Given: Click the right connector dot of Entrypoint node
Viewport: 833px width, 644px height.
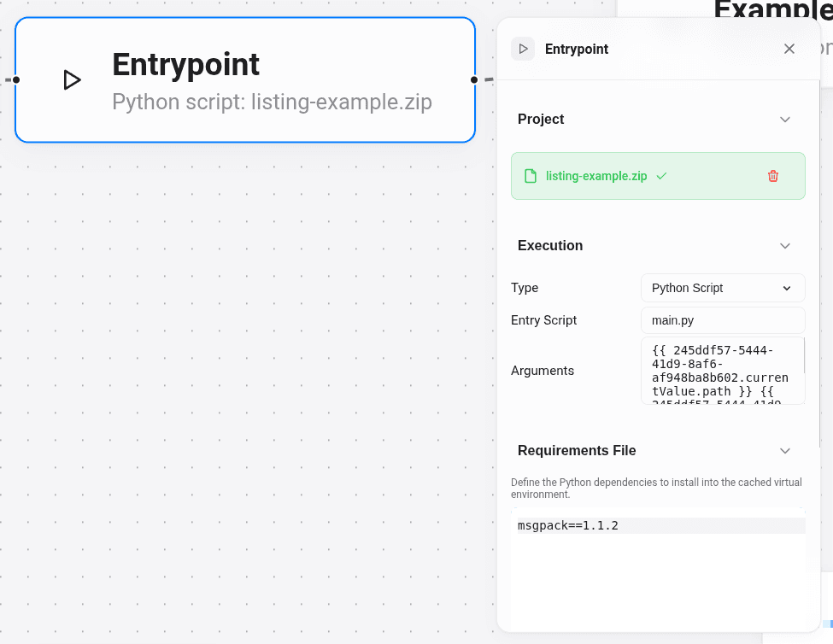Looking at the screenshot, I should pyautogui.click(x=474, y=80).
